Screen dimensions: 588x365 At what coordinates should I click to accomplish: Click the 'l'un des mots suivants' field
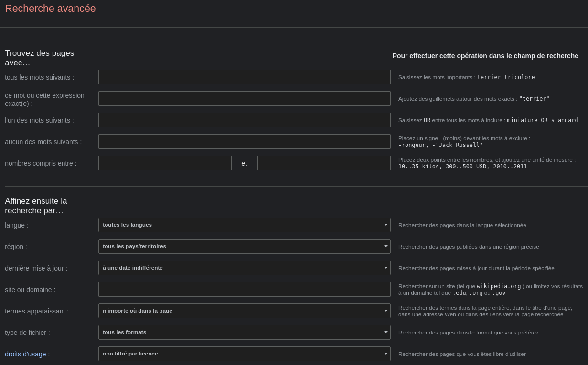click(x=244, y=120)
